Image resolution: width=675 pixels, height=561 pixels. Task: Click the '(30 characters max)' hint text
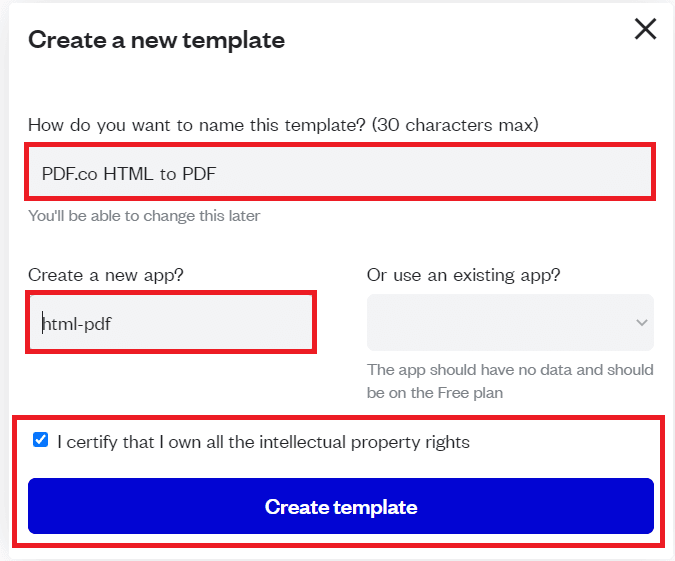pos(455,125)
